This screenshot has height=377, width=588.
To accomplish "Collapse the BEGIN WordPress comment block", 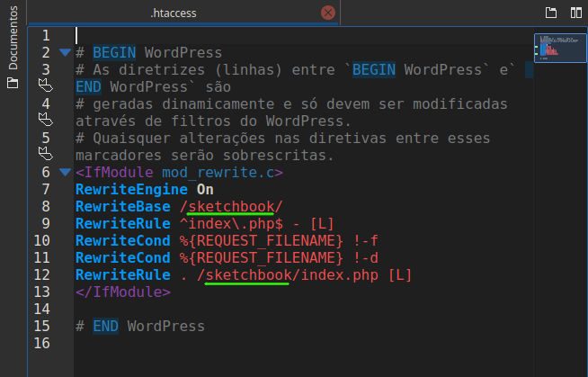I will 64,53.
